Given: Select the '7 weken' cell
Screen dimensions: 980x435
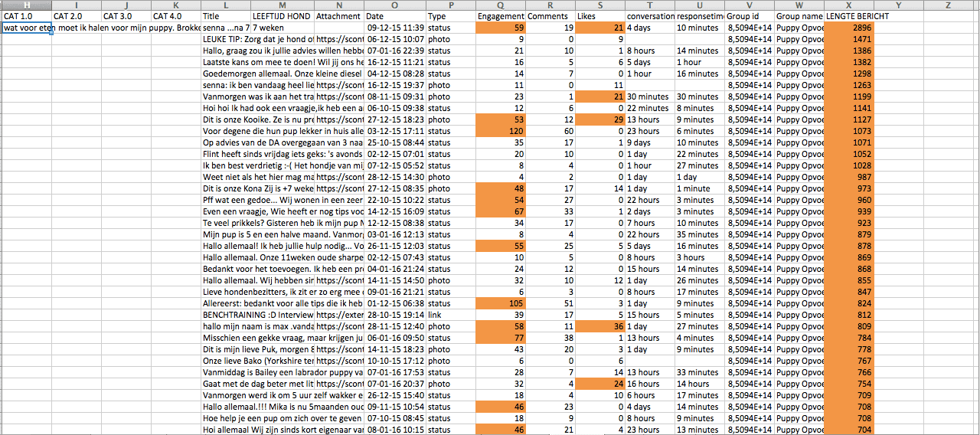Looking at the screenshot, I should coord(282,28).
